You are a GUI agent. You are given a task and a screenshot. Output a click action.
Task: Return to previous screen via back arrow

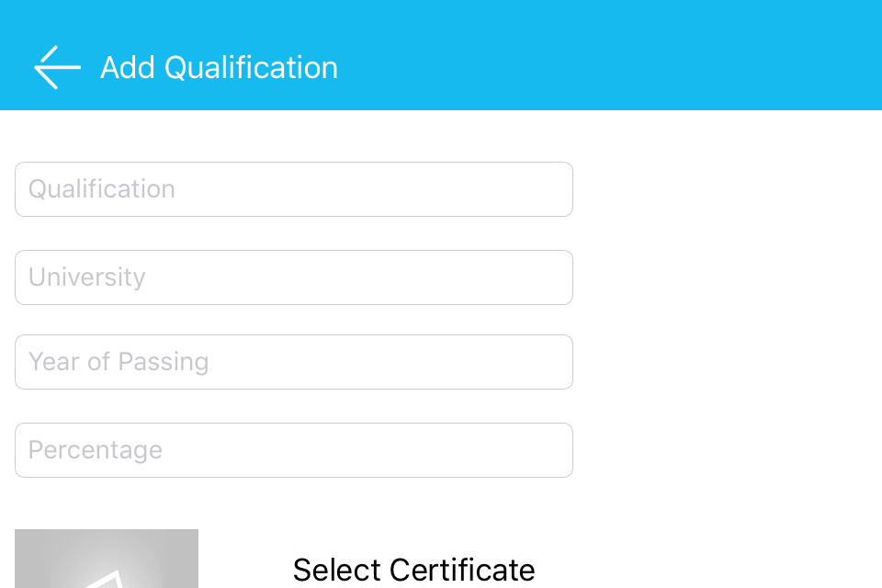tap(57, 67)
